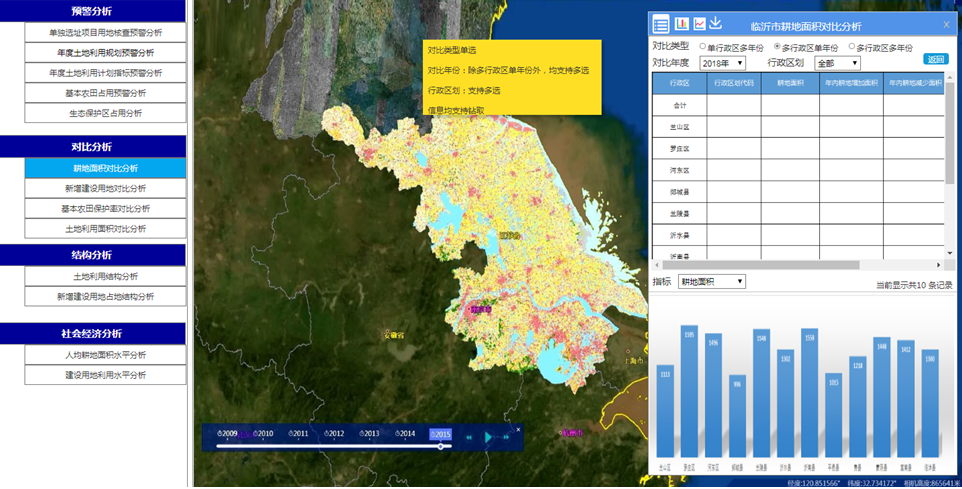
Task: Open 土地利用结构分析
Action: click(106, 277)
